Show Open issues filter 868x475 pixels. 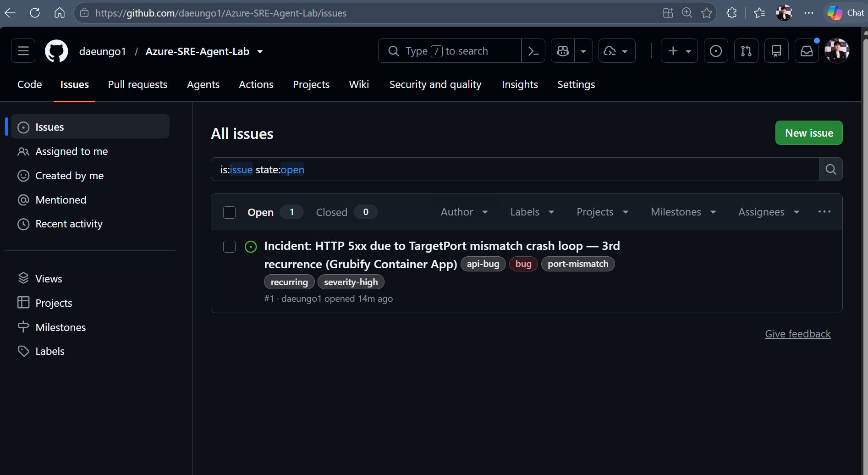(275, 212)
